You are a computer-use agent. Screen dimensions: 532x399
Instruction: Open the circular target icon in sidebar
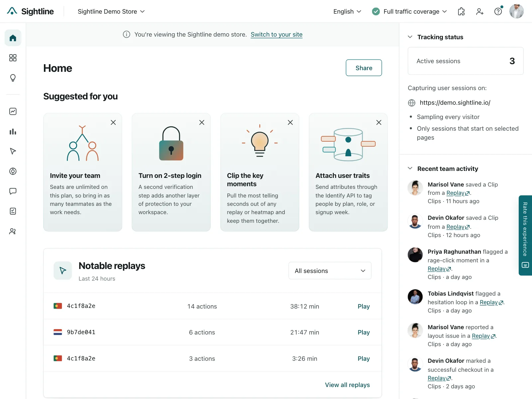(x=13, y=171)
